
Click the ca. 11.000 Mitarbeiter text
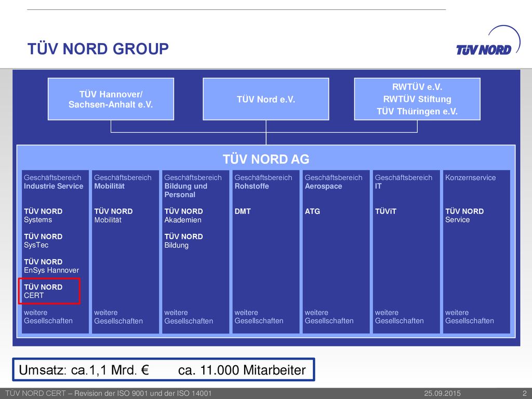[242, 370]
